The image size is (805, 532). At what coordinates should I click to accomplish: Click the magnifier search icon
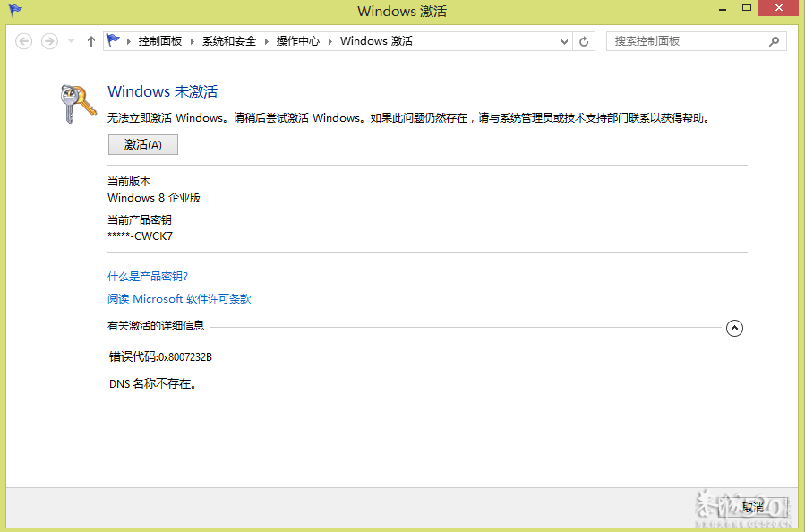(775, 41)
